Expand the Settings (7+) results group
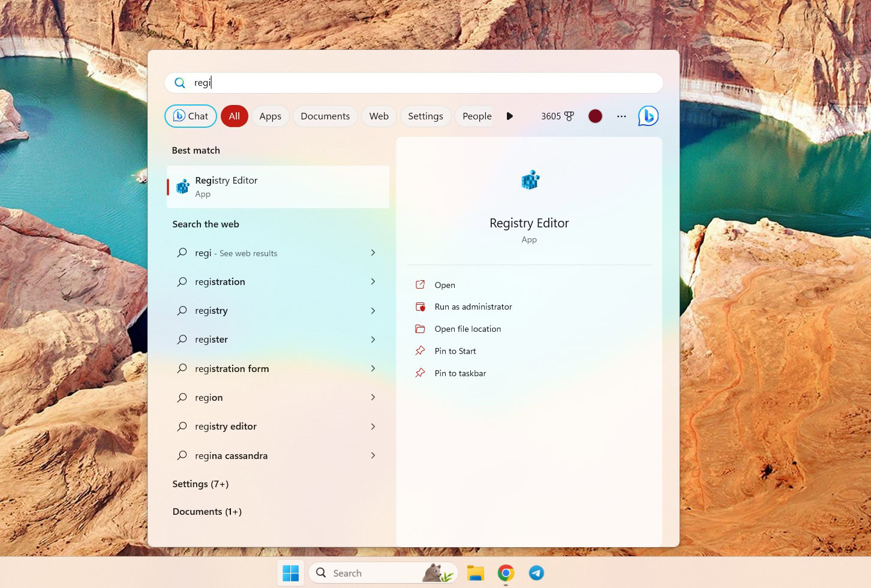This screenshot has height=588, width=871. tap(200, 484)
